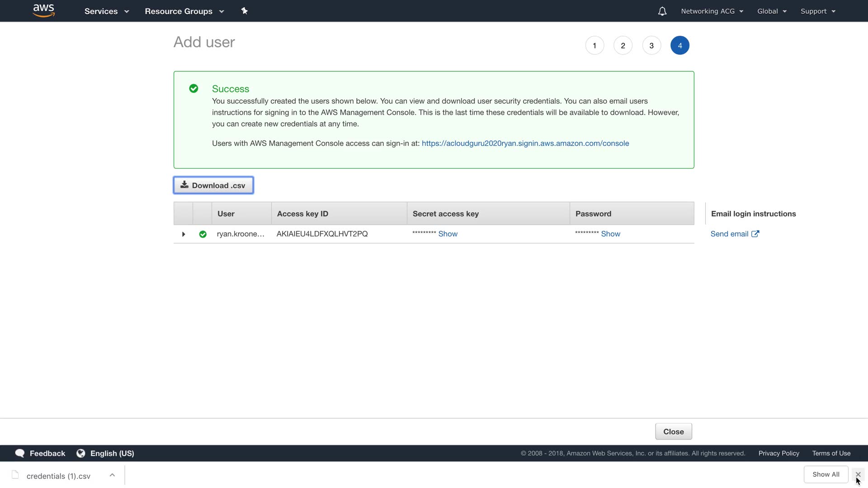
Task: Click the globe language icon
Action: [x=81, y=453]
